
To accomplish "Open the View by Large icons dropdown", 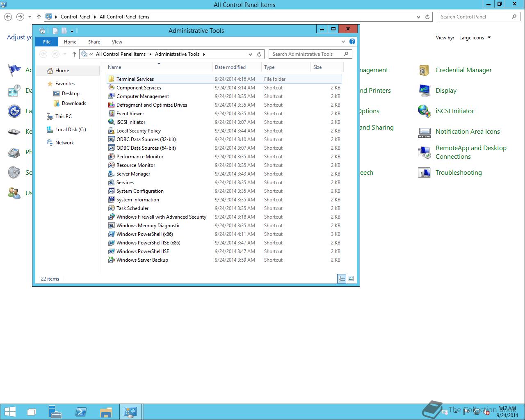I will (475, 38).
